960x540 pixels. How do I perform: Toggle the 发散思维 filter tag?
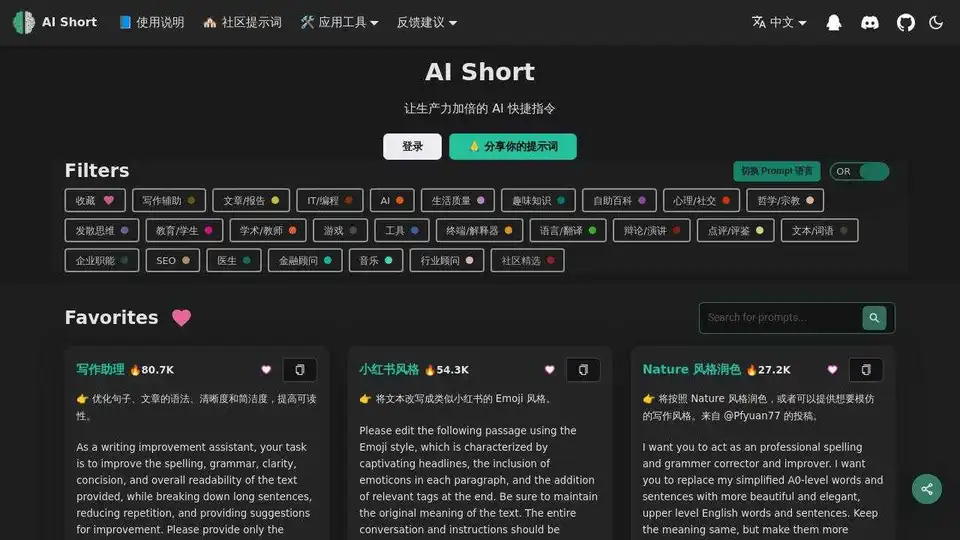102,231
